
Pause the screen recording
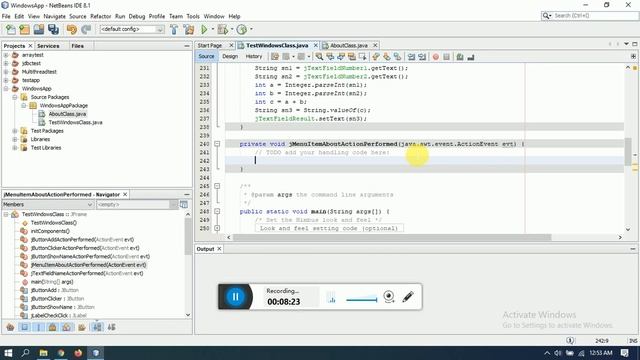point(235,296)
